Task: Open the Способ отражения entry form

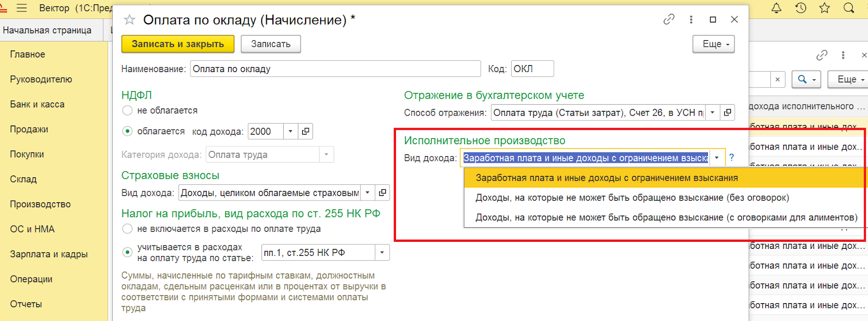Action: [x=727, y=113]
